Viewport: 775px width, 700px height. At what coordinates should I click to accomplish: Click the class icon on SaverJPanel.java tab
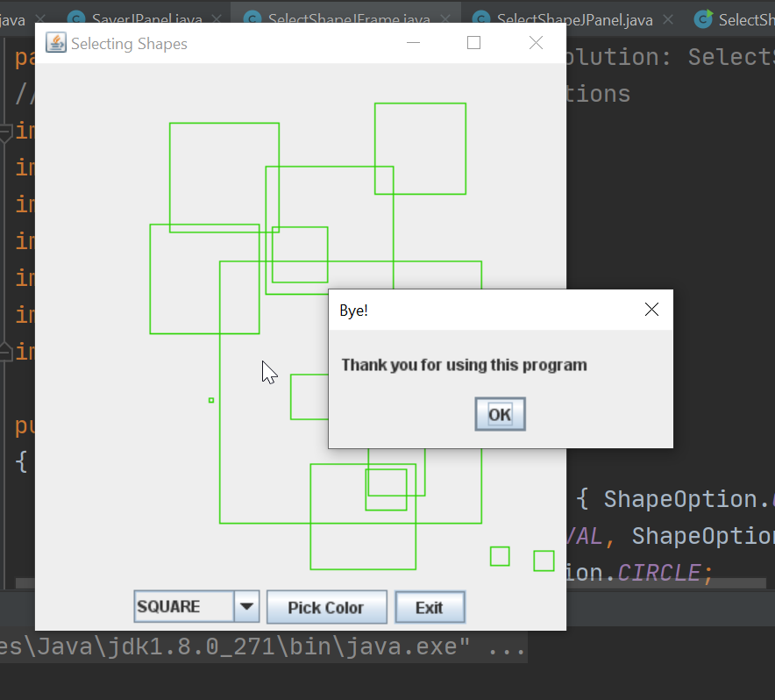click(x=76, y=18)
